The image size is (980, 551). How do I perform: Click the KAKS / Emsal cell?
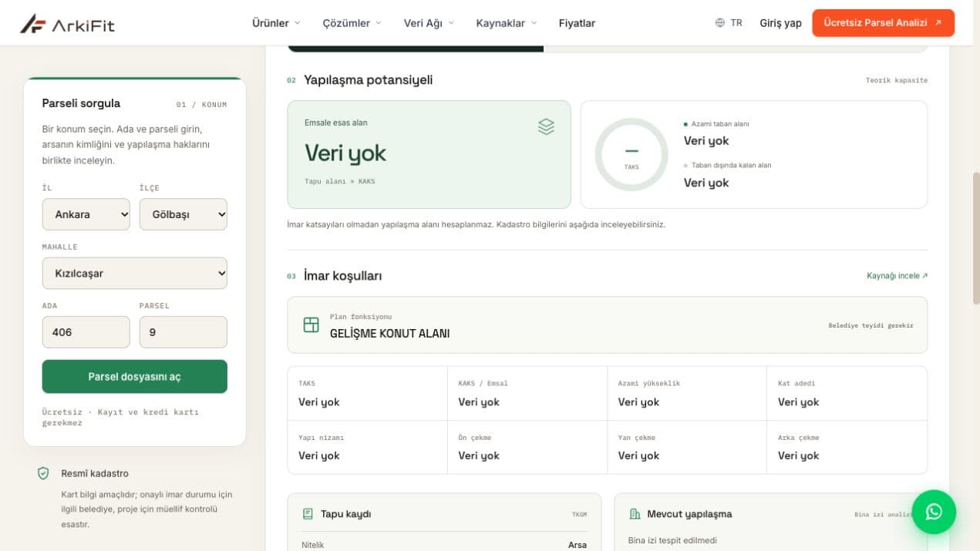point(527,394)
